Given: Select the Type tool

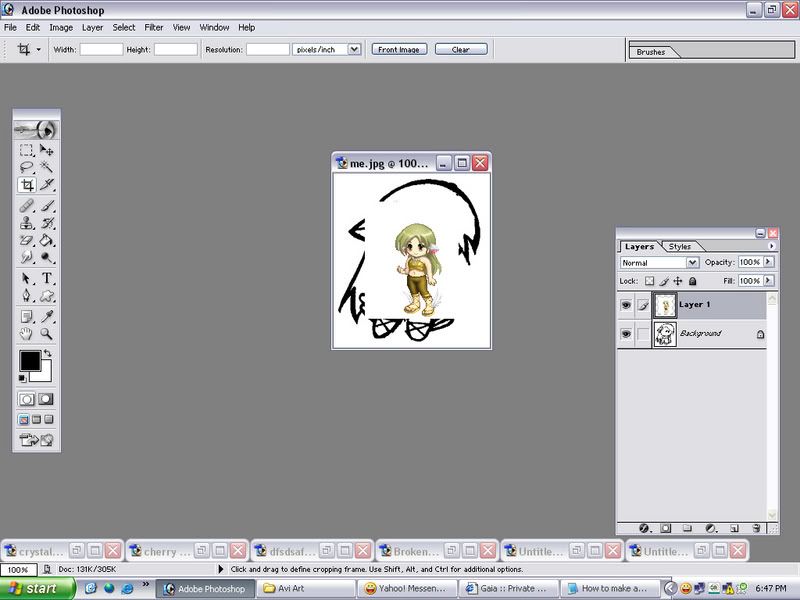Looking at the screenshot, I should [x=46, y=278].
